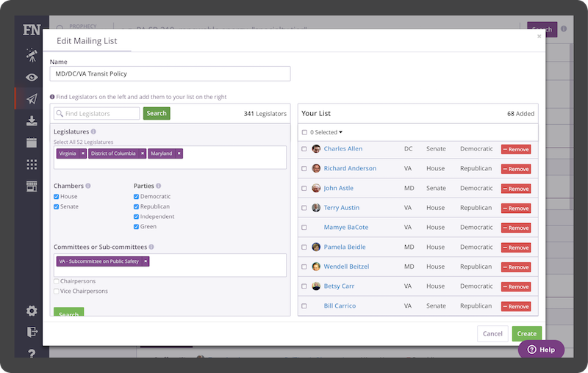588x373 pixels.
Task: Click the logout icon in sidebar
Action: click(x=32, y=332)
